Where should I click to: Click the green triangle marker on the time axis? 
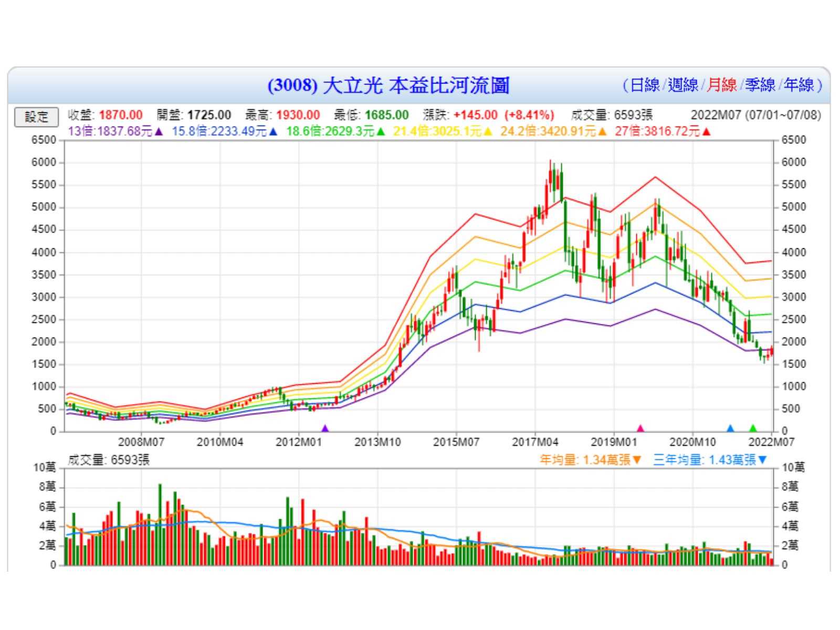[753, 428]
